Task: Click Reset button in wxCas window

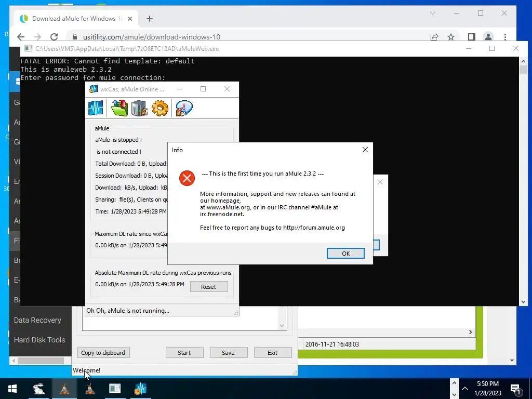Action: [209, 287]
